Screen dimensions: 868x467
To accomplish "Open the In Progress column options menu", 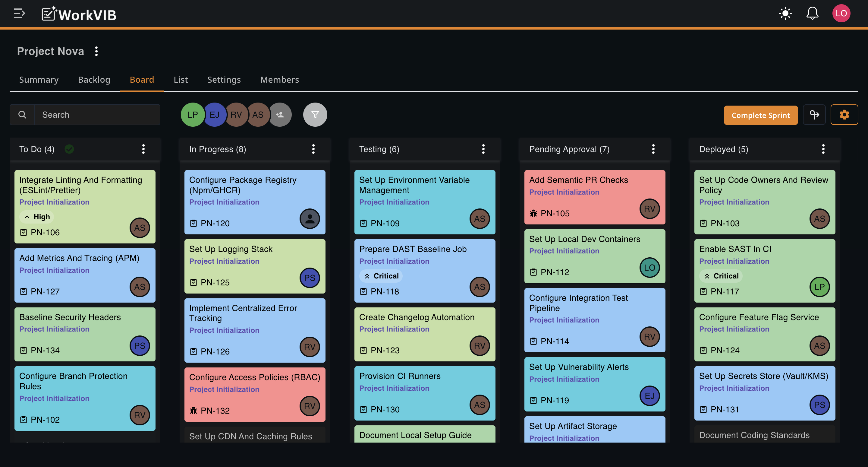I will (x=313, y=149).
